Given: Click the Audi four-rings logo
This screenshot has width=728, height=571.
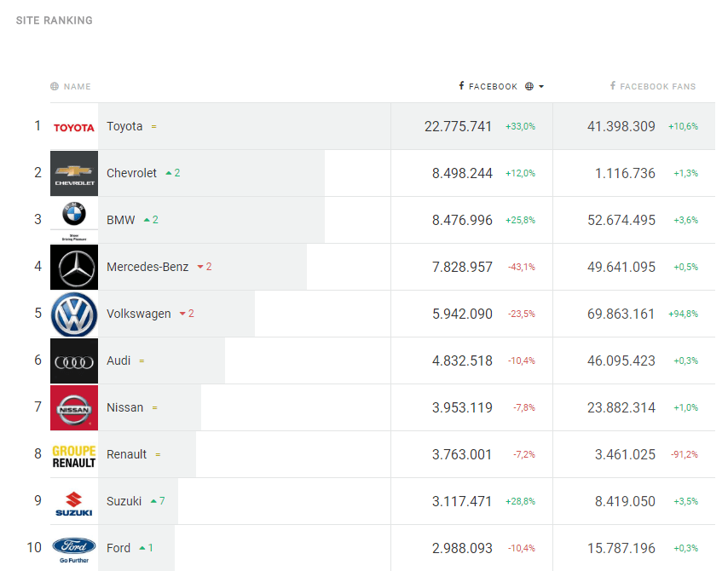Looking at the screenshot, I should [74, 360].
